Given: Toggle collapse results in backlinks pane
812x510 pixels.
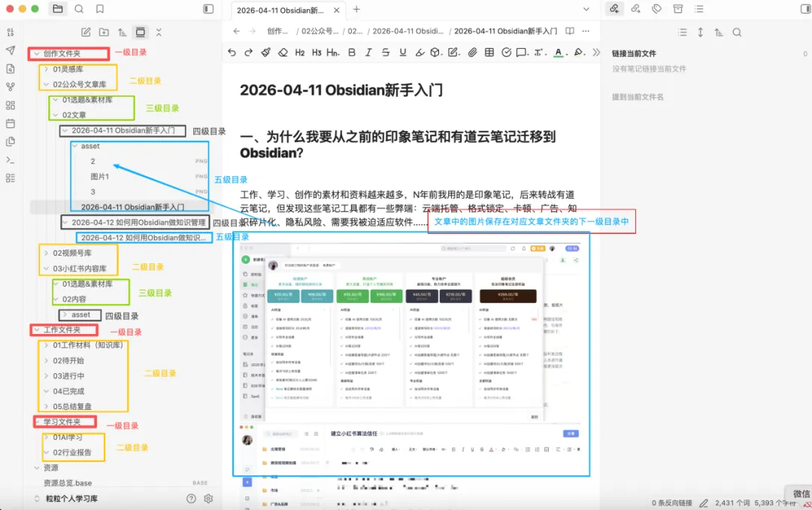Looking at the screenshot, I should (x=683, y=32).
